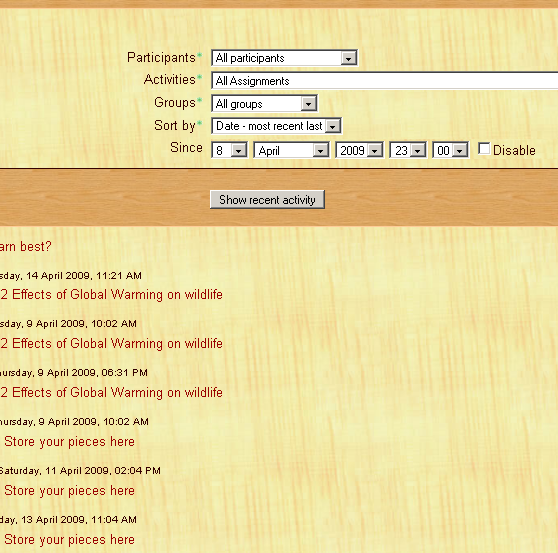This screenshot has width=558, height=553.
Task: Open Store your pieces here from 13 April
Action: (69, 540)
